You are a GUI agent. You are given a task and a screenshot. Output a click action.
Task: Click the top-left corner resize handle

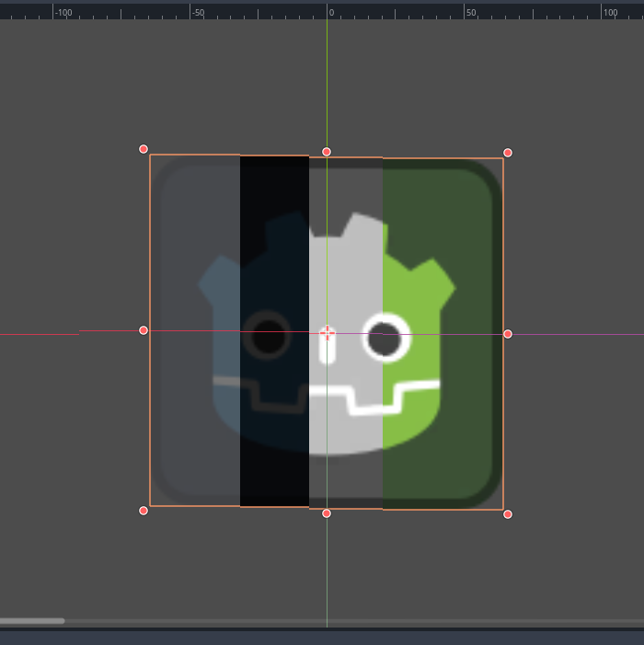(x=144, y=149)
